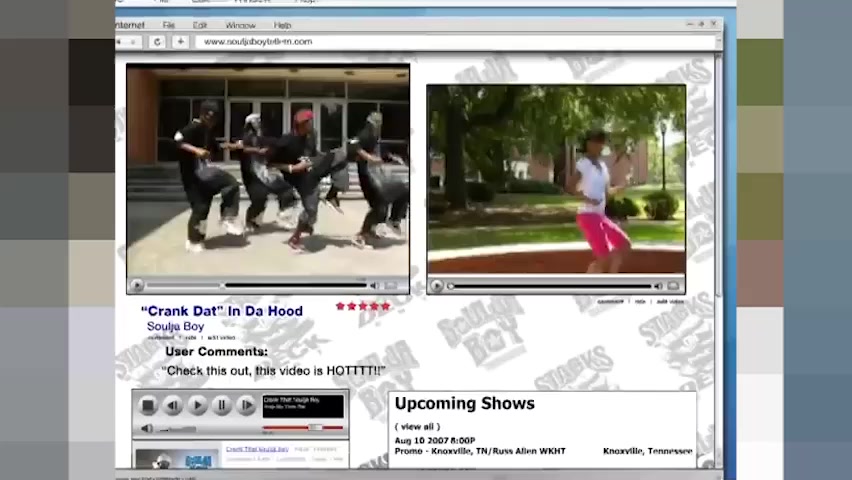Skip to previous track in music player

point(172,406)
